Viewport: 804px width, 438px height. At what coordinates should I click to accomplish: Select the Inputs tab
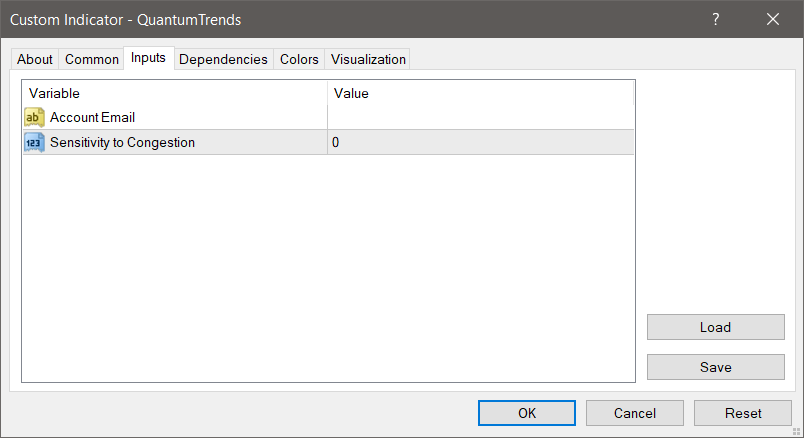click(148, 58)
